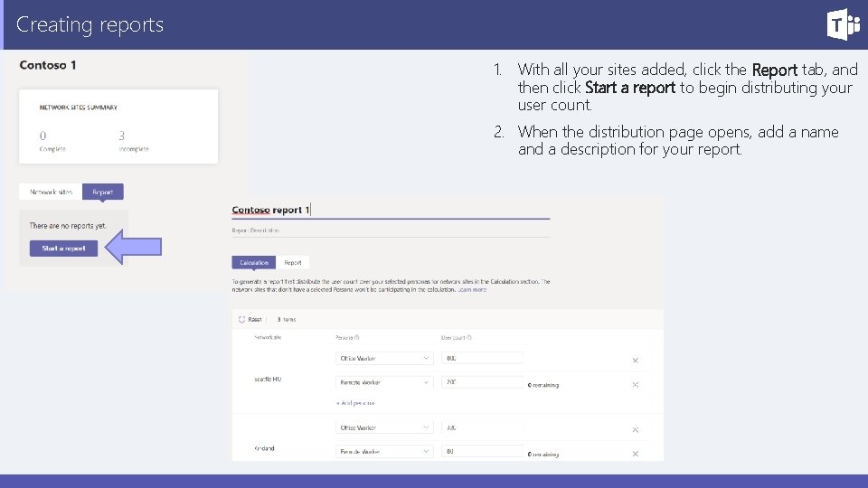Click the 0 Complete count
This screenshot has width=868, height=488.
tap(52, 141)
